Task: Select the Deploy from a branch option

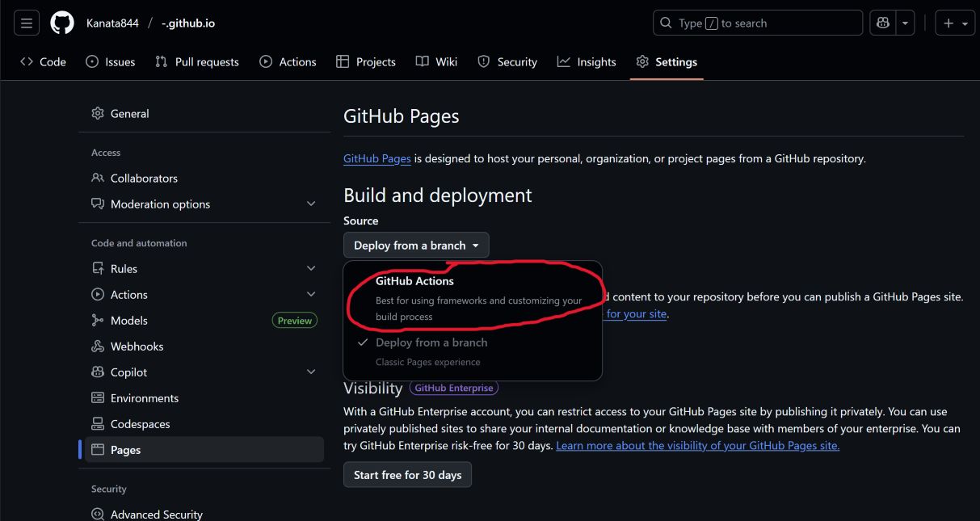Action: (431, 342)
